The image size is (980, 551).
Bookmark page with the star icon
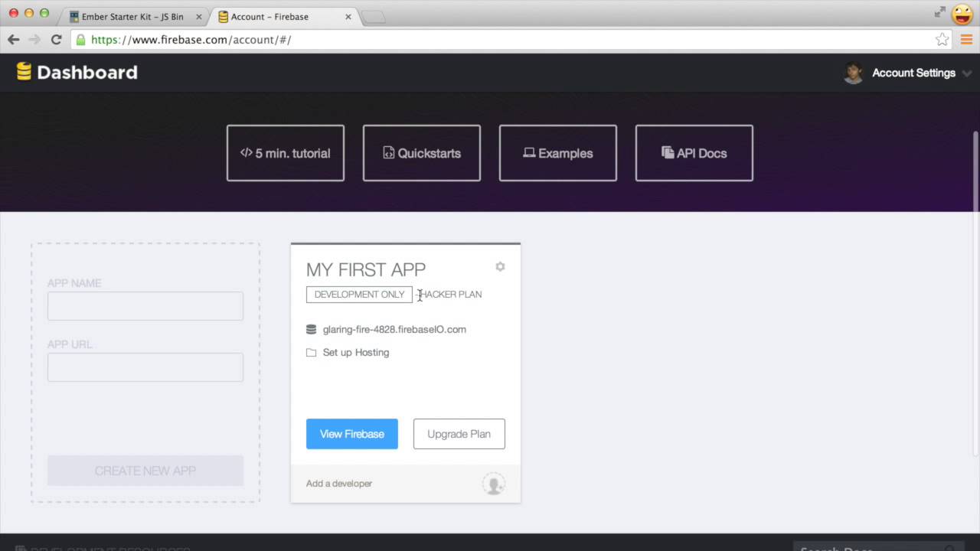pos(942,40)
